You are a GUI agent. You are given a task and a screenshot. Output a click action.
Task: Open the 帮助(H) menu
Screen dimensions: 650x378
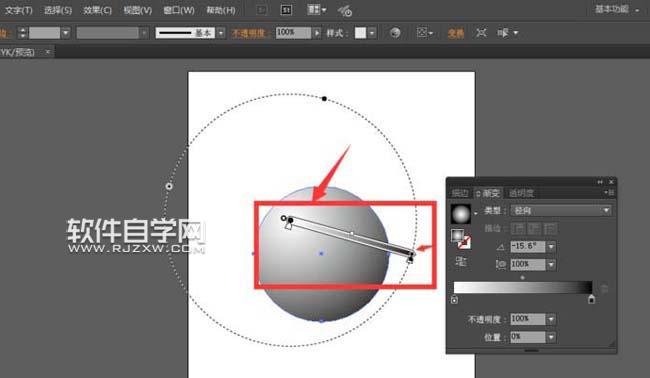(x=221, y=10)
